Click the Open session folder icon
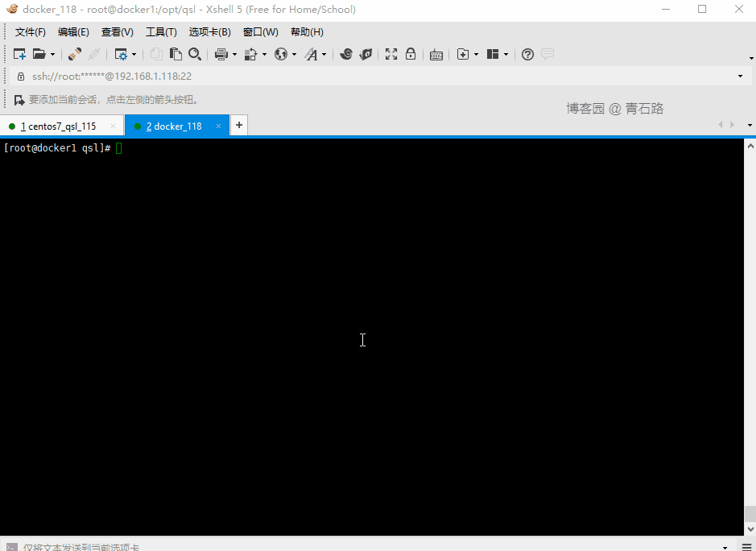The height and width of the screenshot is (551, 756). point(39,54)
